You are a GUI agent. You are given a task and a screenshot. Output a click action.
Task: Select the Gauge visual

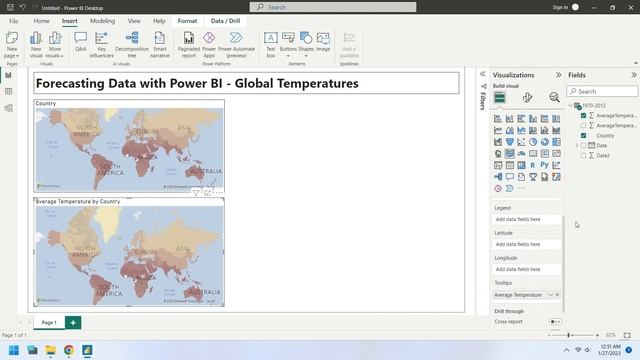click(x=521, y=153)
